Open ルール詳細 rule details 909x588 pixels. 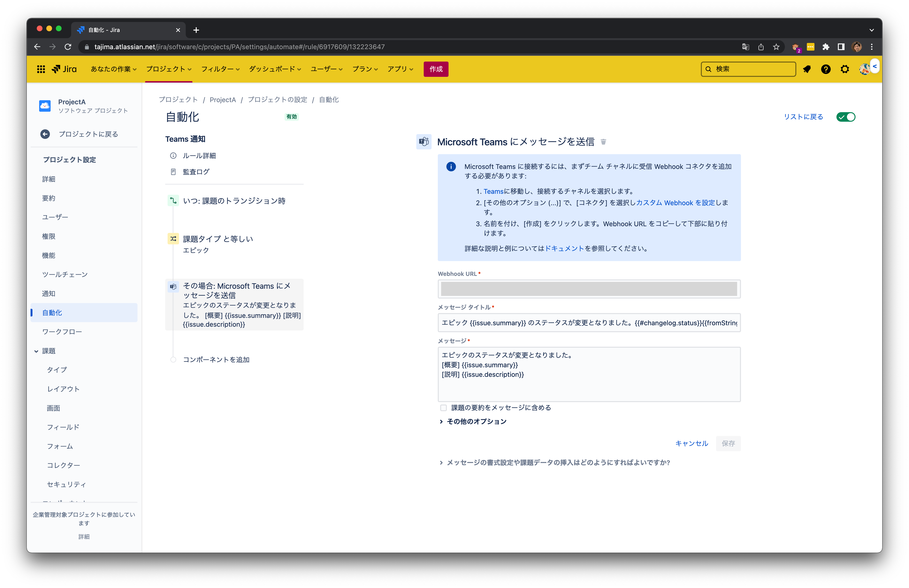click(199, 156)
